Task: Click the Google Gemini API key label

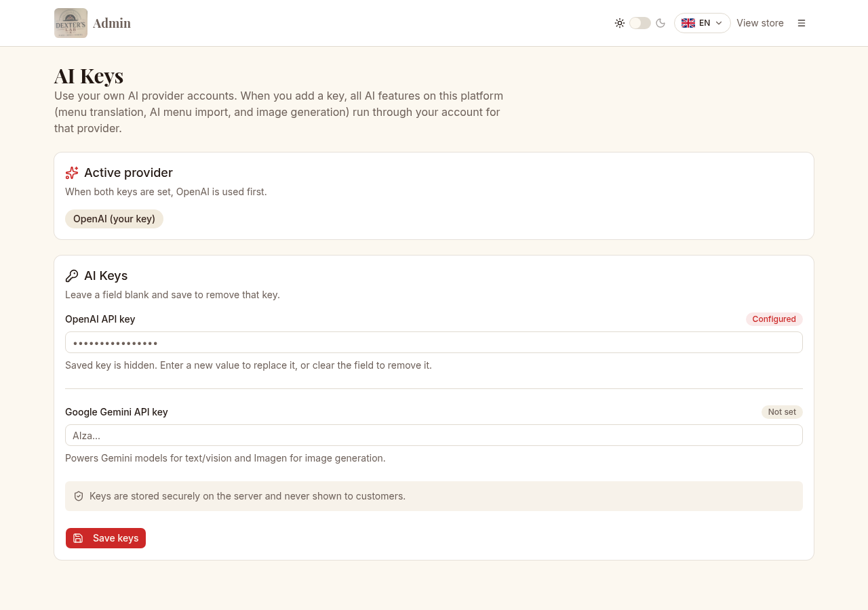Action: tap(117, 412)
